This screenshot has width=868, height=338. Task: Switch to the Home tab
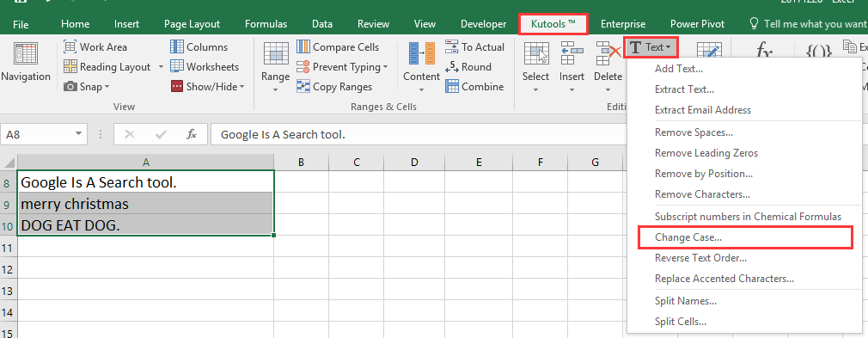coord(76,24)
